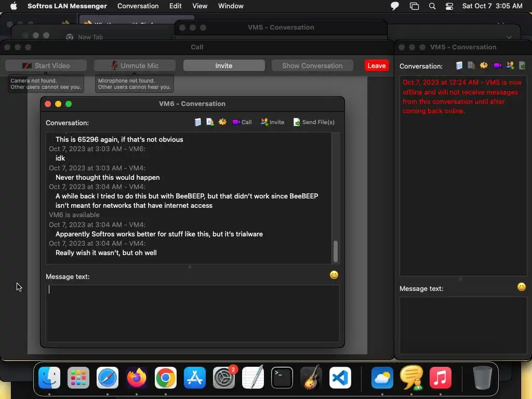Open Music app from the Dock

pyautogui.click(x=441, y=378)
